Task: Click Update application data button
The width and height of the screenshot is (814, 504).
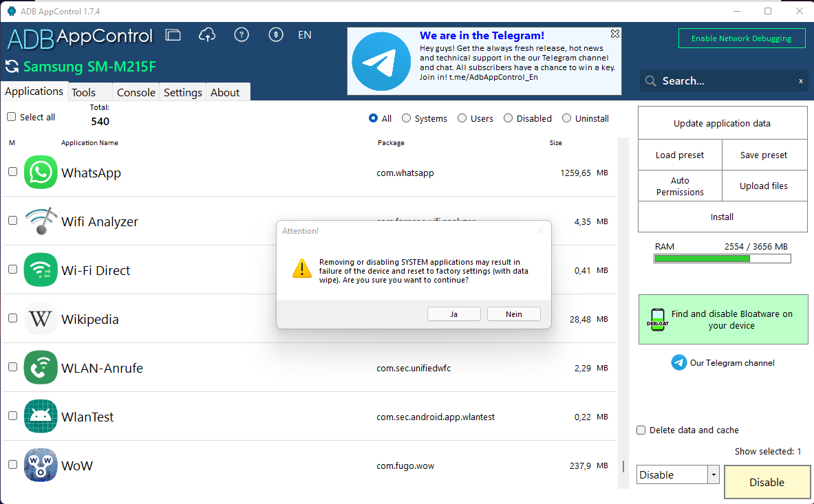Action: point(722,123)
